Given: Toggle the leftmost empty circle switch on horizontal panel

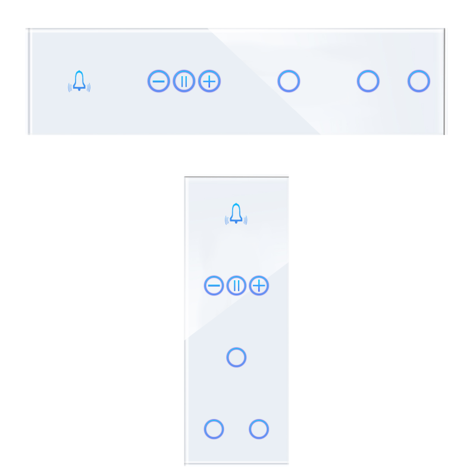Looking at the screenshot, I should tap(289, 81).
